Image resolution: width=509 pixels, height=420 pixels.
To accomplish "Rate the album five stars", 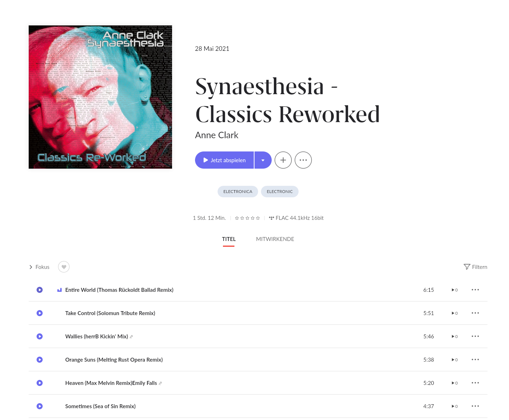I will [258, 218].
